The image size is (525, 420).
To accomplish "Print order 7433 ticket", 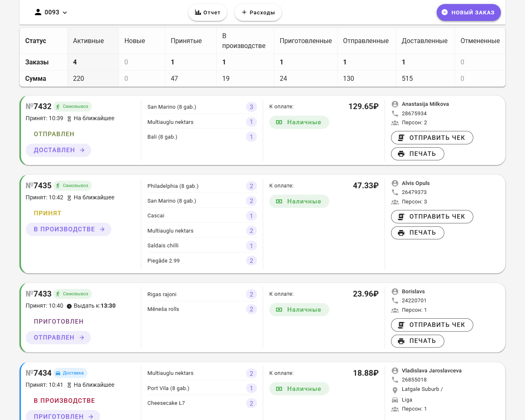I will point(417,341).
